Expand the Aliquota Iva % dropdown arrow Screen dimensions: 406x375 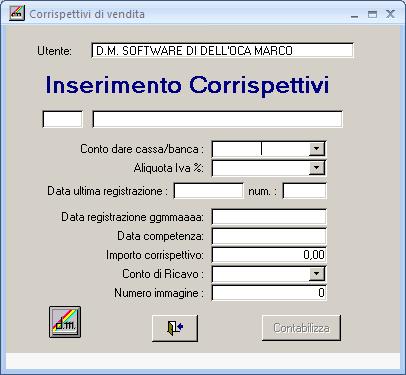pos(316,168)
